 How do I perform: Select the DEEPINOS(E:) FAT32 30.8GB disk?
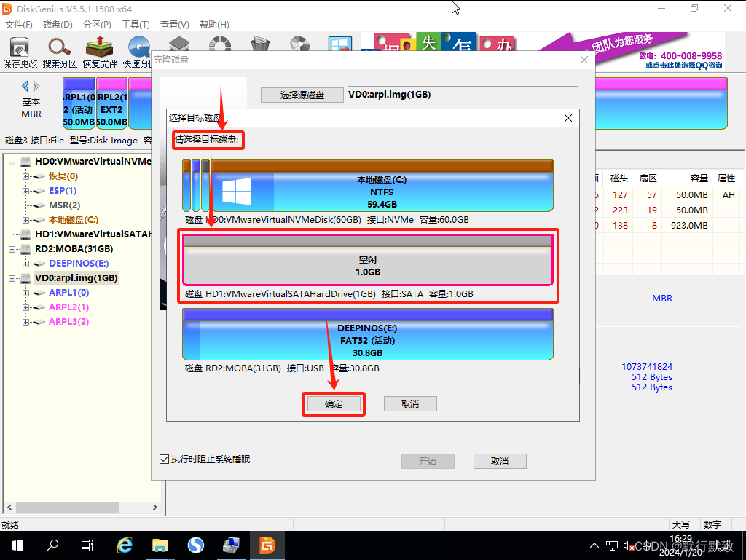click(x=368, y=334)
